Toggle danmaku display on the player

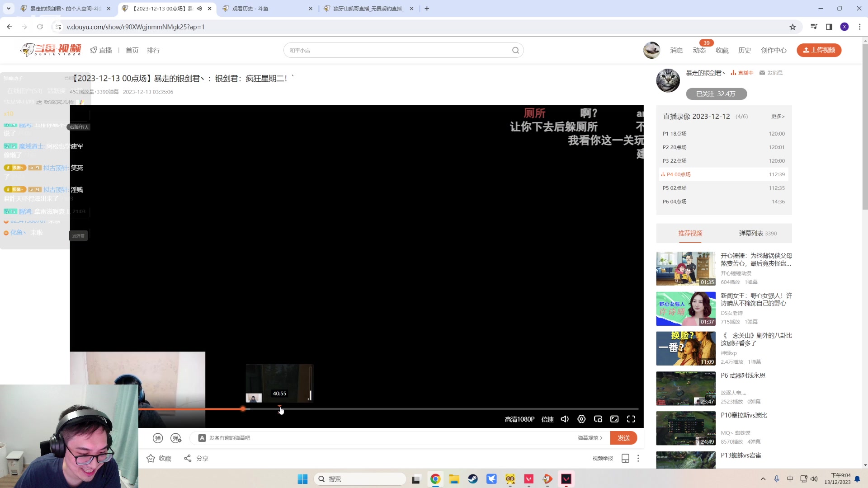pyautogui.click(x=158, y=438)
